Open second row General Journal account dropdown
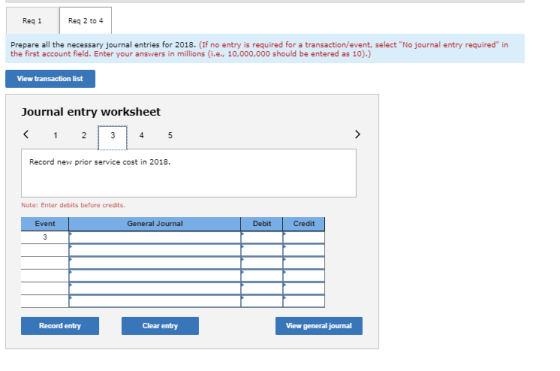The height and width of the screenshot is (371, 560). click(155, 250)
